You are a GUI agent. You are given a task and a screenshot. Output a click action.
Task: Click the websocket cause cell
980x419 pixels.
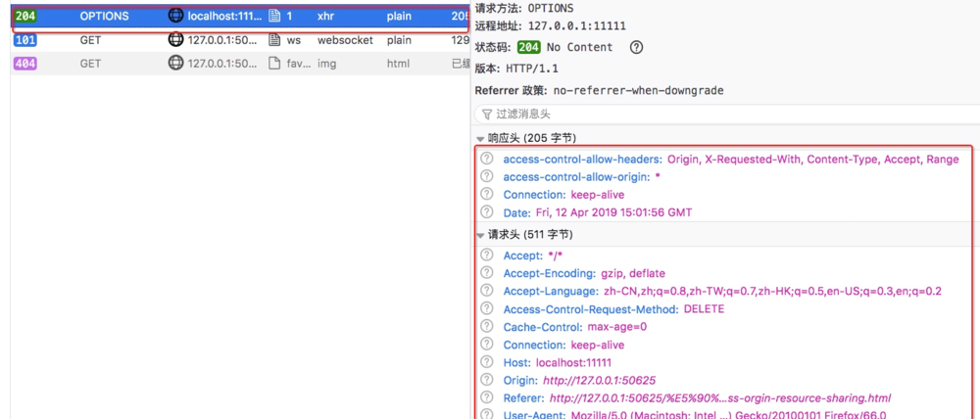345,40
